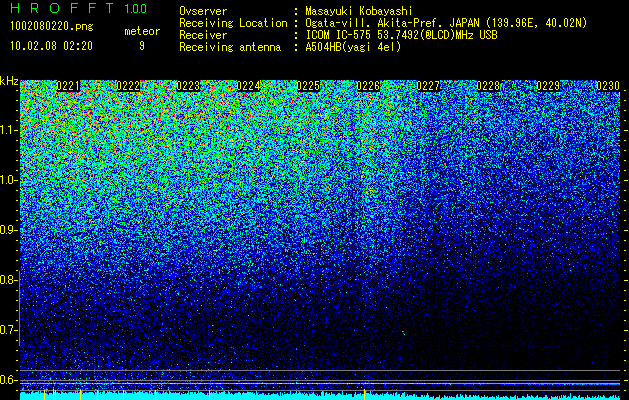Select the antenna value A504HB(yagi 4el)
629x400 pixels.
coord(353,47)
